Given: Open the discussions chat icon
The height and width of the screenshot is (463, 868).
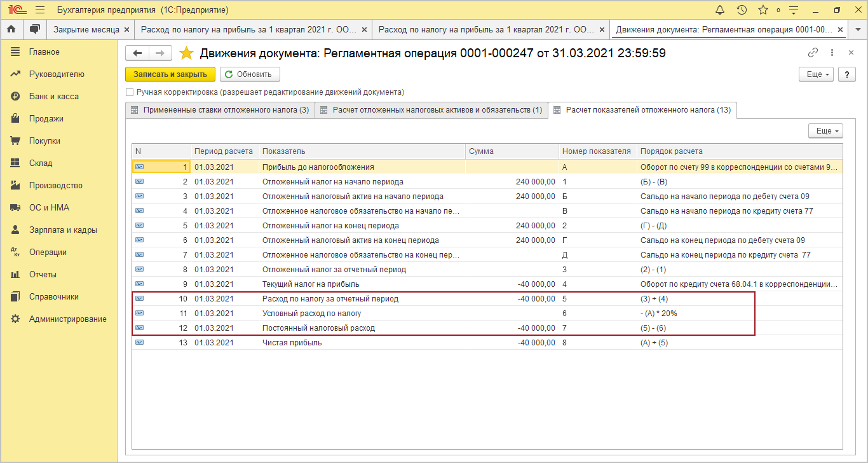Looking at the screenshot, I should point(34,29).
